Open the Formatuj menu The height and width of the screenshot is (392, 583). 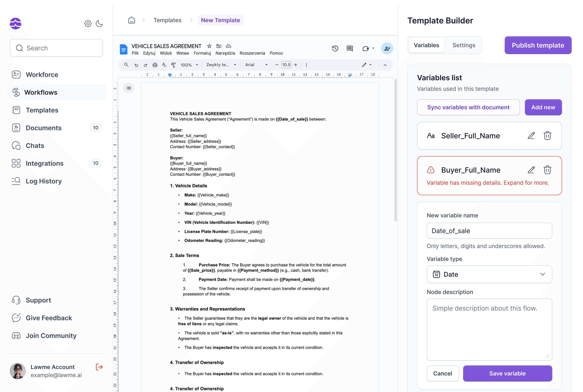[202, 53]
